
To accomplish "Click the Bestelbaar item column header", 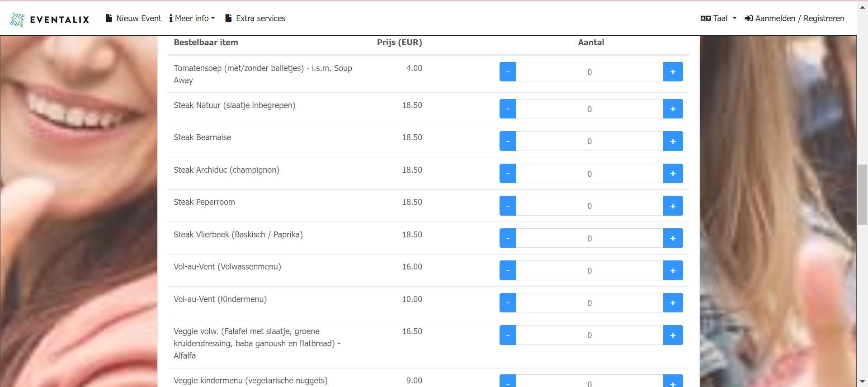I will point(206,42).
